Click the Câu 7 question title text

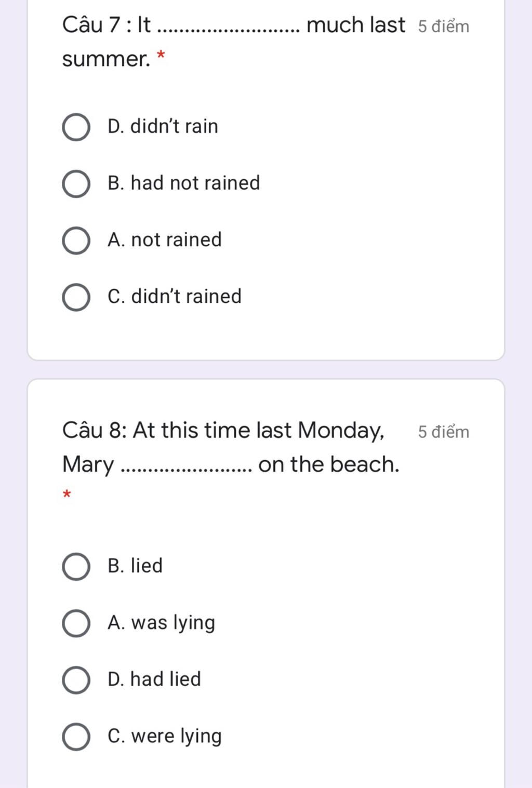click(233, 42)
